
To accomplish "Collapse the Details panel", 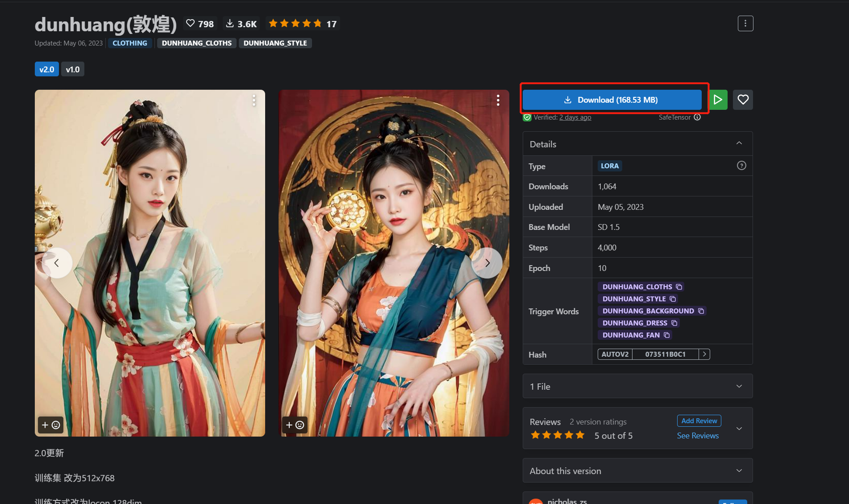I will click(x=739, y=144).
